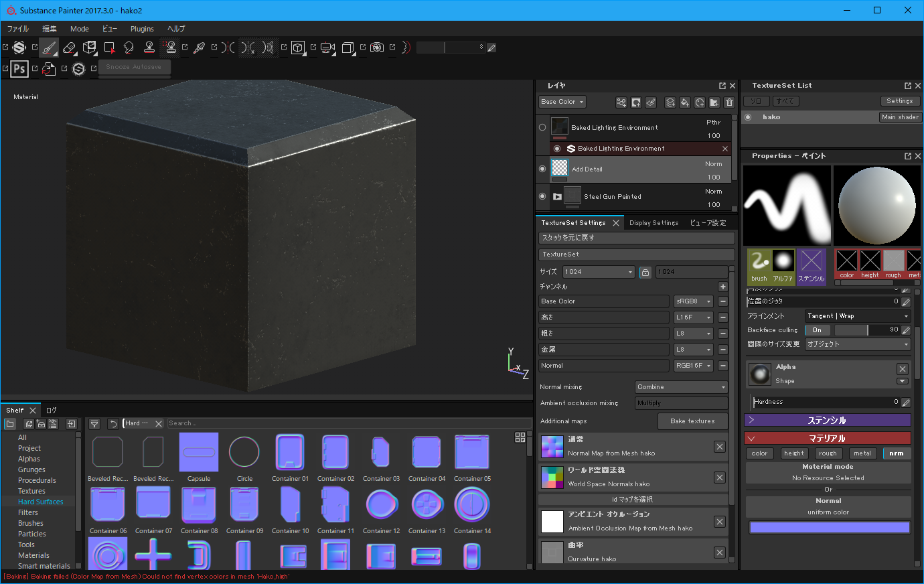
Task: Toggle the color channel button in Material
Action: tap(759, 453)
